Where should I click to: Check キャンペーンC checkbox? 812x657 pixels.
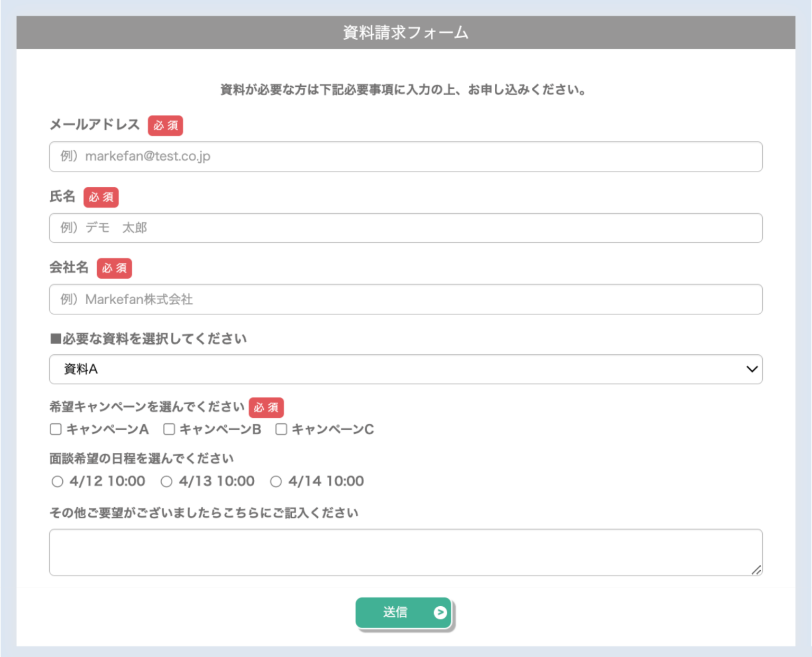click(281, 429)
